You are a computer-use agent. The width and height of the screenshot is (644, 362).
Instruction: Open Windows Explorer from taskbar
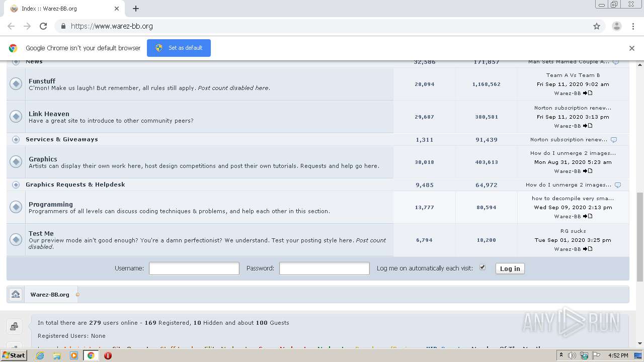57,355
